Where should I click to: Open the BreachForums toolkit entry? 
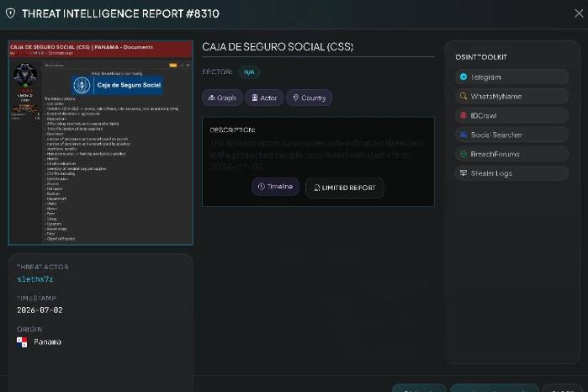[x=512, y=154]
